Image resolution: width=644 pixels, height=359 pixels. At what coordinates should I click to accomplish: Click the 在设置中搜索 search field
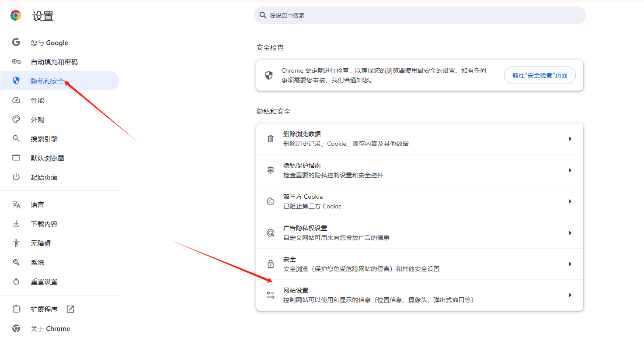pyautogui.click(x=420, y=15)
